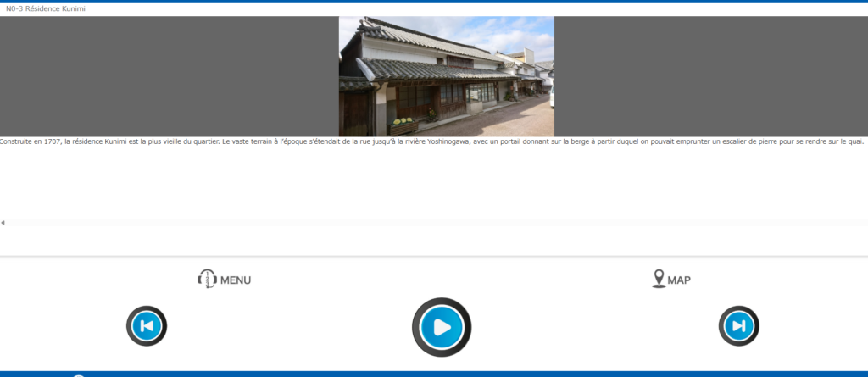Click the blank white area below description
Viewport: 868px width, 377px height.
(424, 182)
